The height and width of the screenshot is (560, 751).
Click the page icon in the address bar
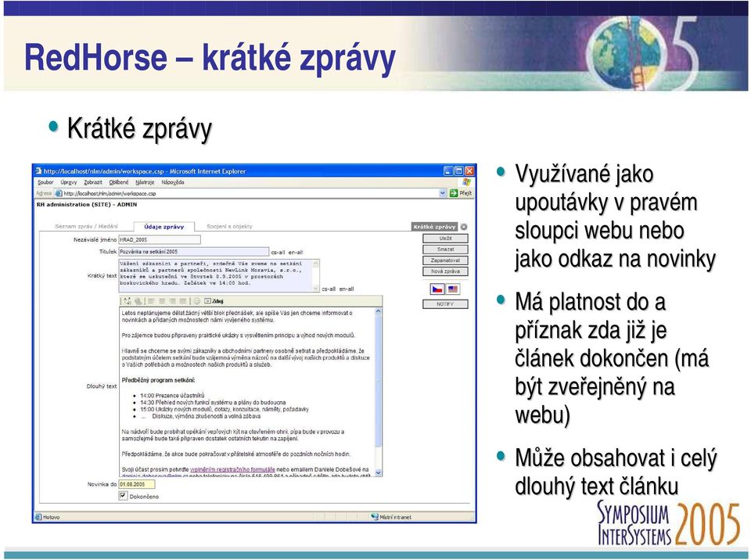[x=59, y=193]
